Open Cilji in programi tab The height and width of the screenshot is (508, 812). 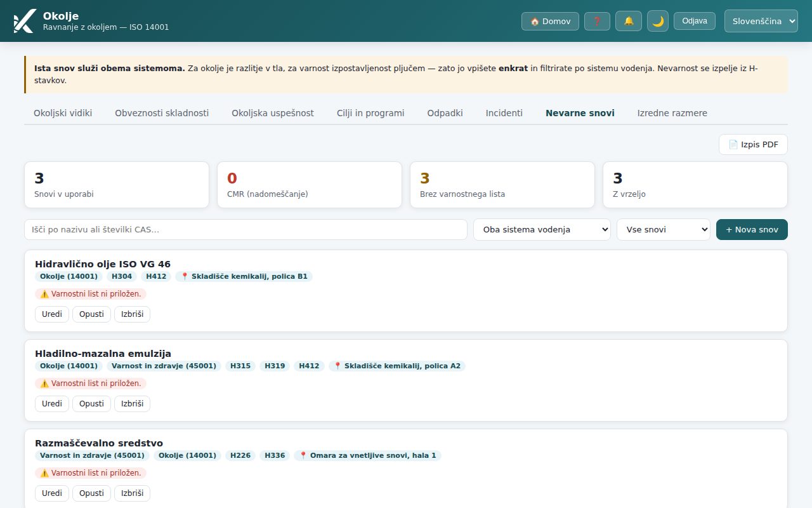click(x=370, y=113)
